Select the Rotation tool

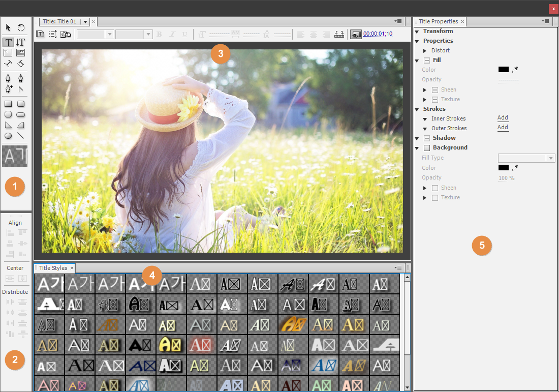tap(21, 27)
